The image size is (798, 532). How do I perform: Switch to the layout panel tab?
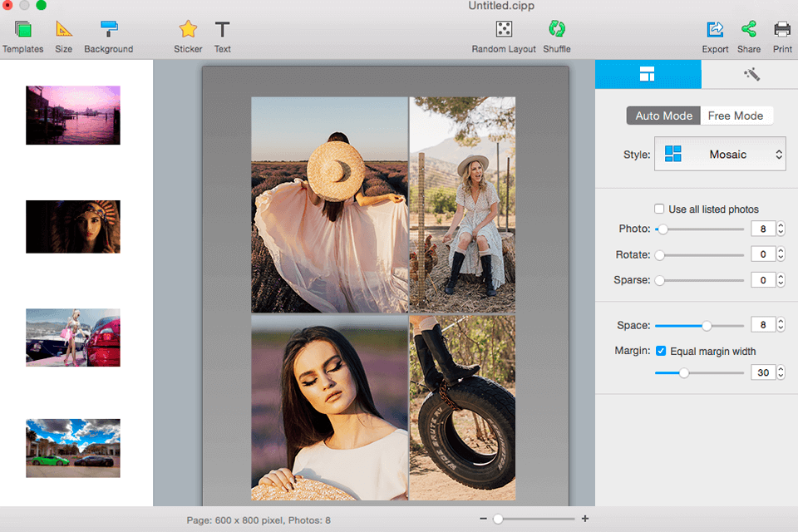tap(648, 74)
